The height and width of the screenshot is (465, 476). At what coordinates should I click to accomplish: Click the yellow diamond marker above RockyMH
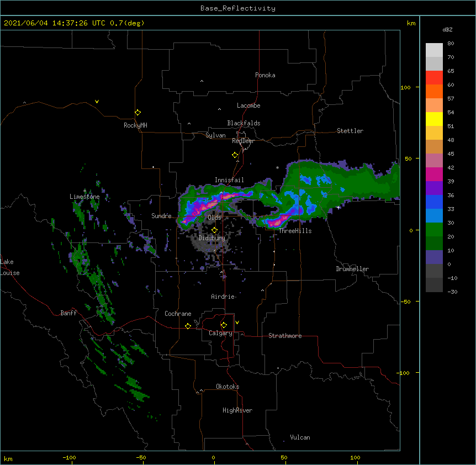click(x=137, y=113)
